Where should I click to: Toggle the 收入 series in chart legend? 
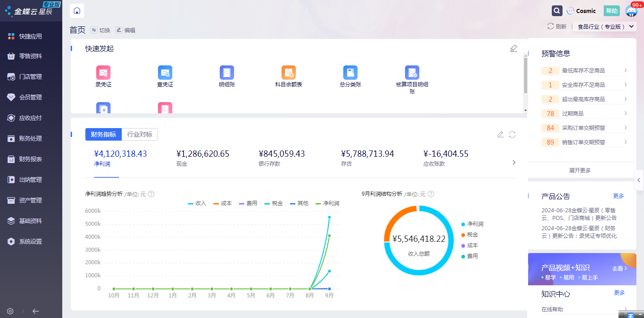pos(197,203)
